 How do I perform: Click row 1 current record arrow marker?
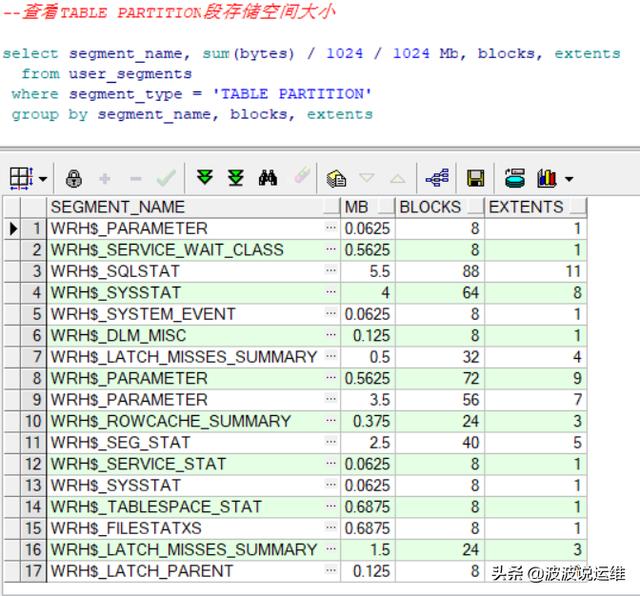(13, 229)
